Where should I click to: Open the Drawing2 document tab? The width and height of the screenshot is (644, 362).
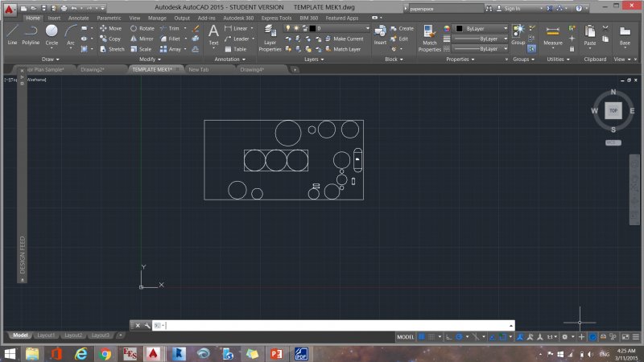coord(93,69)
